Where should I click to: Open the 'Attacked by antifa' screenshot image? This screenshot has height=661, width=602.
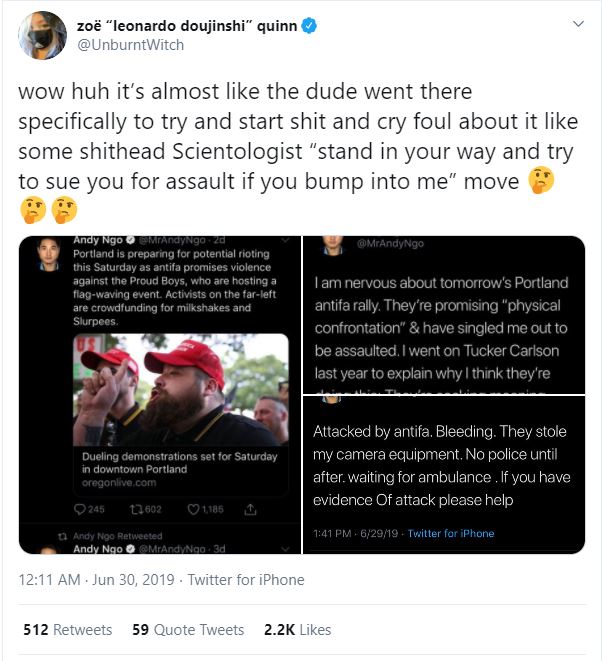pyautogui.click(x=445, y=475)
